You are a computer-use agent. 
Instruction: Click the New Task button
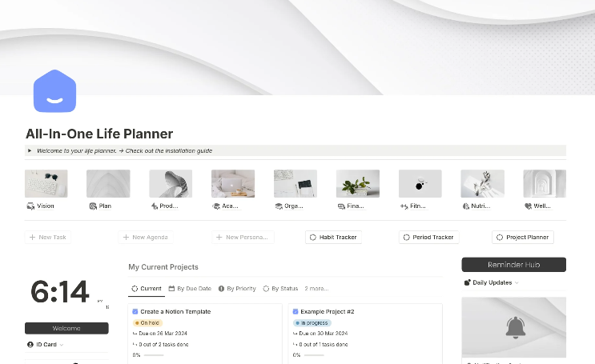pyautogui.click(x=48, y=238)
